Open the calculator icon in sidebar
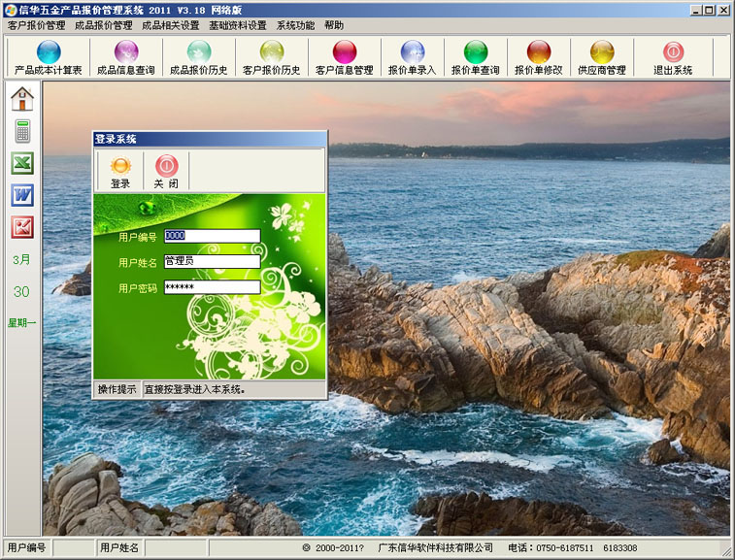The image size is (735, 560). click(x=22, y=131)
